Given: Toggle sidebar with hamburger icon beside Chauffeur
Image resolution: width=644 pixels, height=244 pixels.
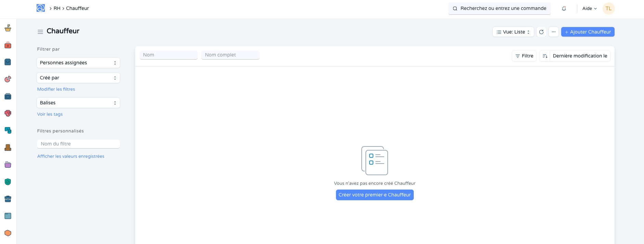Looking at the screenshot, I should 40,31.
